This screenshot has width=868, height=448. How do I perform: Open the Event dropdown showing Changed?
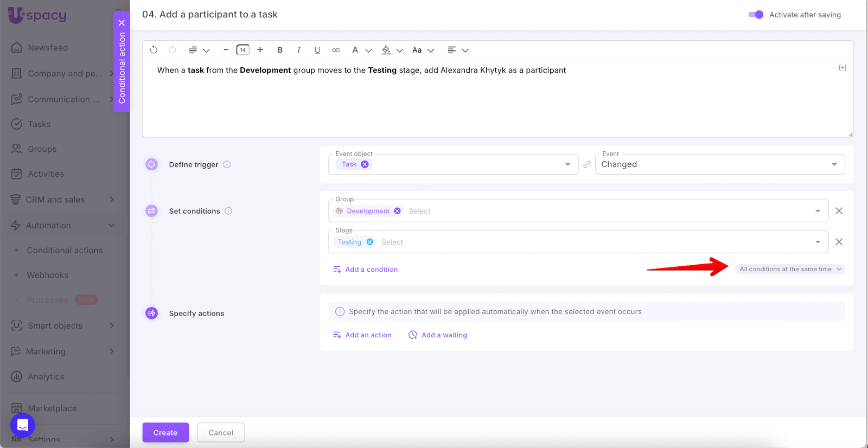(x=719, y=164)
